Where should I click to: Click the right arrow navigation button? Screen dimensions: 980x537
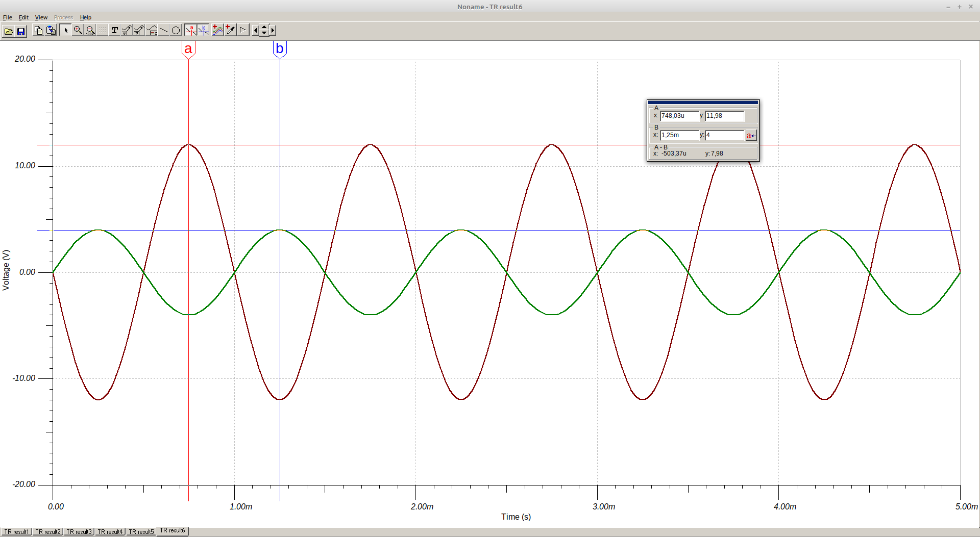pyautogui.click(x=273, y=31)
